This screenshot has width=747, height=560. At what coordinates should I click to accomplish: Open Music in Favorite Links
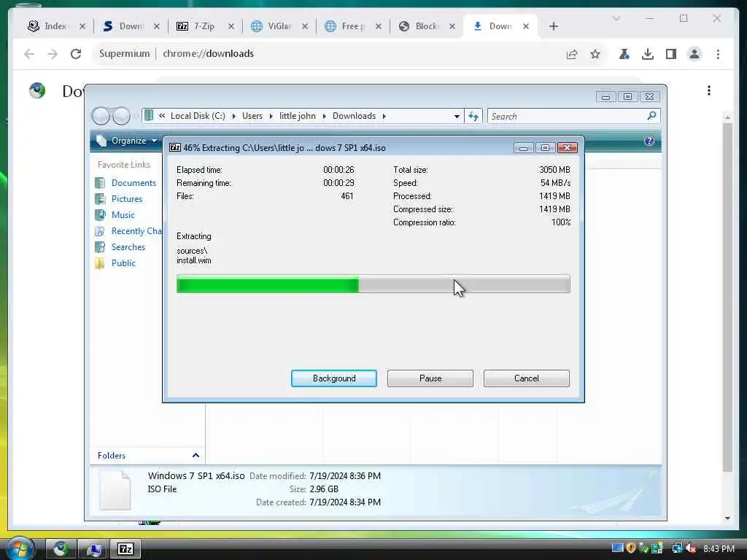[123, 215]
